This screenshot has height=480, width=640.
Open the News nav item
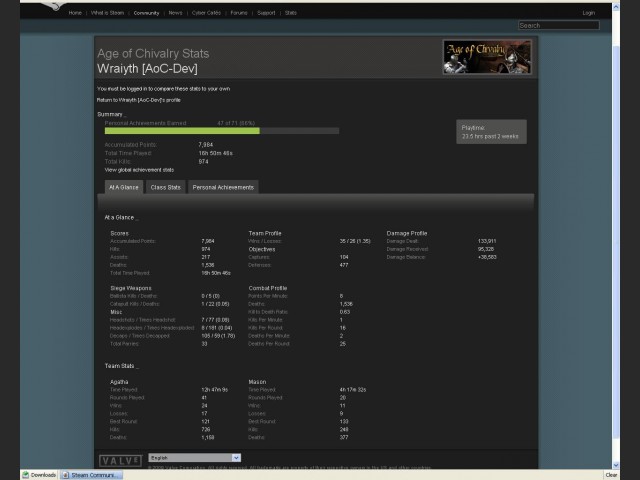point(176,13)
